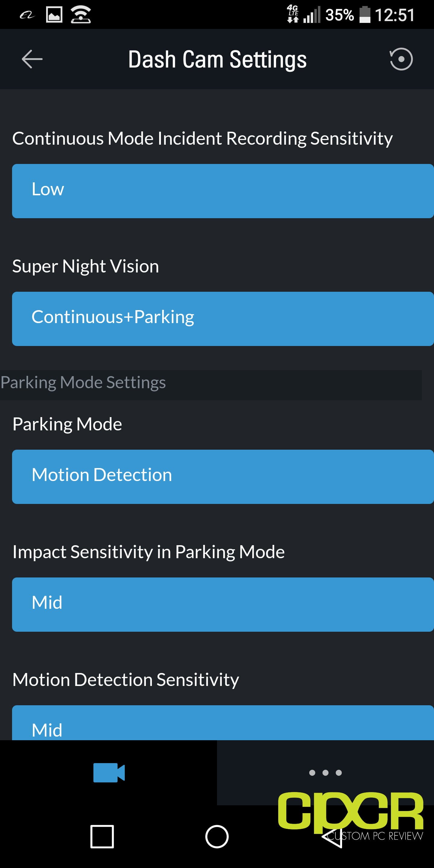Tap the Android home circle button
Viewport: 434px width, 868px height.
coord(217,836)
